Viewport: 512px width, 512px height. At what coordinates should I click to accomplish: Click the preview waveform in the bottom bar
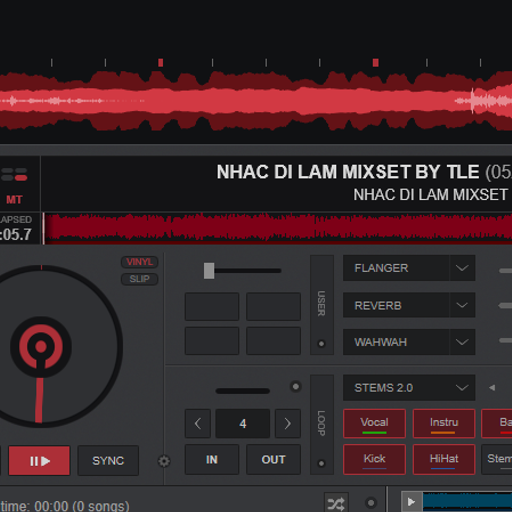(x=467, y=502)
